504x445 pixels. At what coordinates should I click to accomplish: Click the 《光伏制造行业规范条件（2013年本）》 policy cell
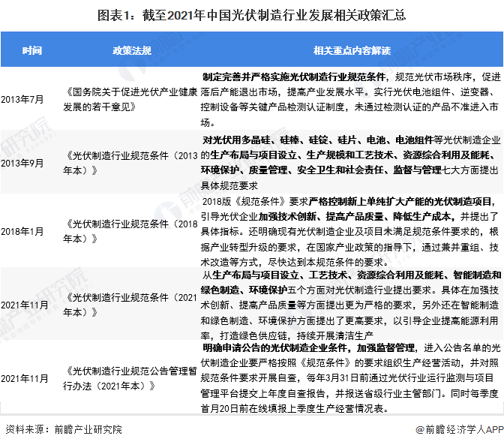pos(130,163)
